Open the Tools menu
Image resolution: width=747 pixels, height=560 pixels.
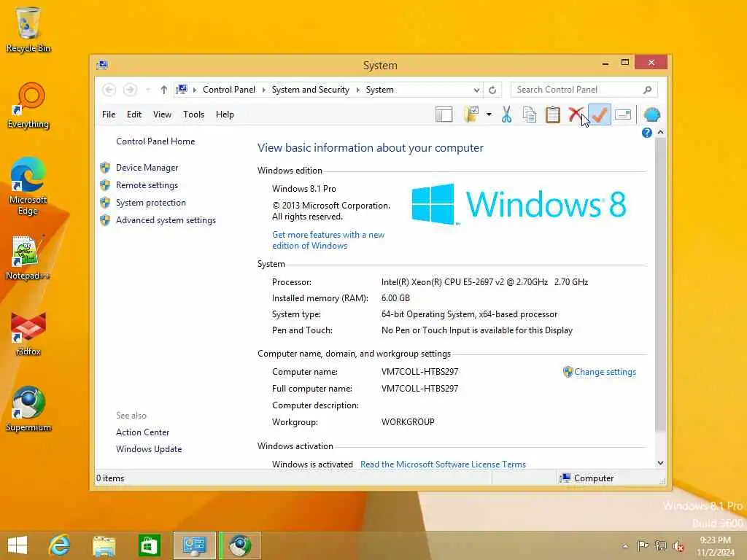(x=193, y=114)
